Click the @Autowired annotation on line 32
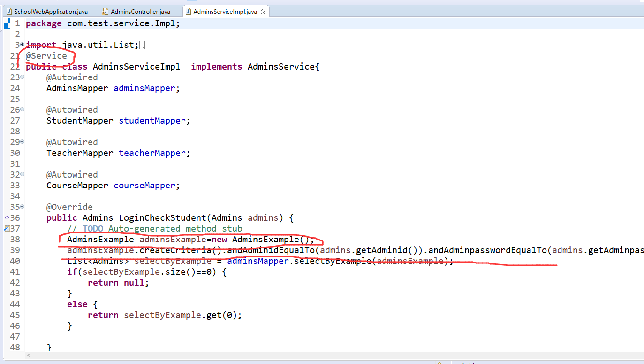Viewport: 644px width, 364px height. coord(72,175)
